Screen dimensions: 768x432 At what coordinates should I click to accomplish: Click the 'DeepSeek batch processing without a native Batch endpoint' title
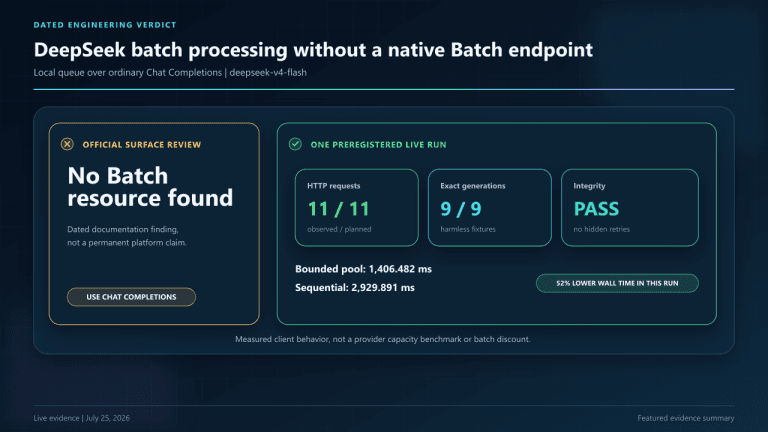pos(313,49)
